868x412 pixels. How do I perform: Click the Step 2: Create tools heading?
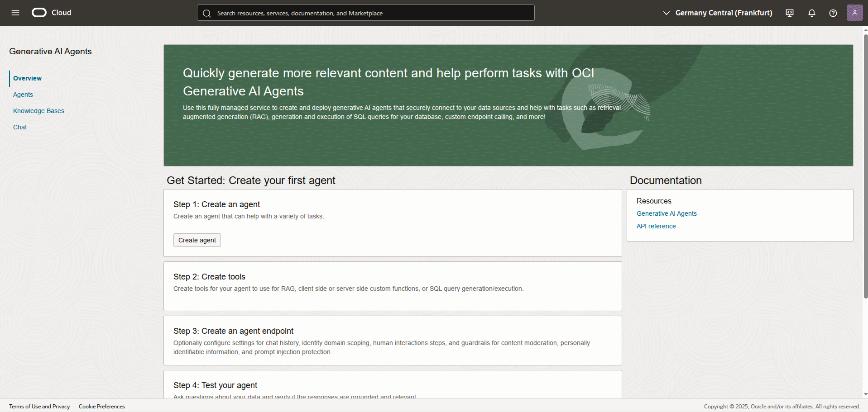coord(209,277)
